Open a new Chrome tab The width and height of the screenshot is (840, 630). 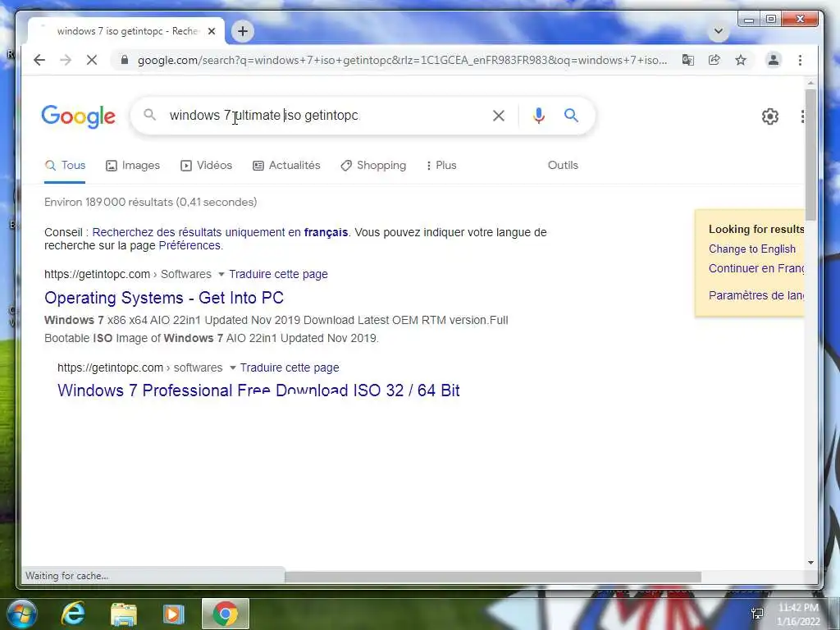pos(243,31)
